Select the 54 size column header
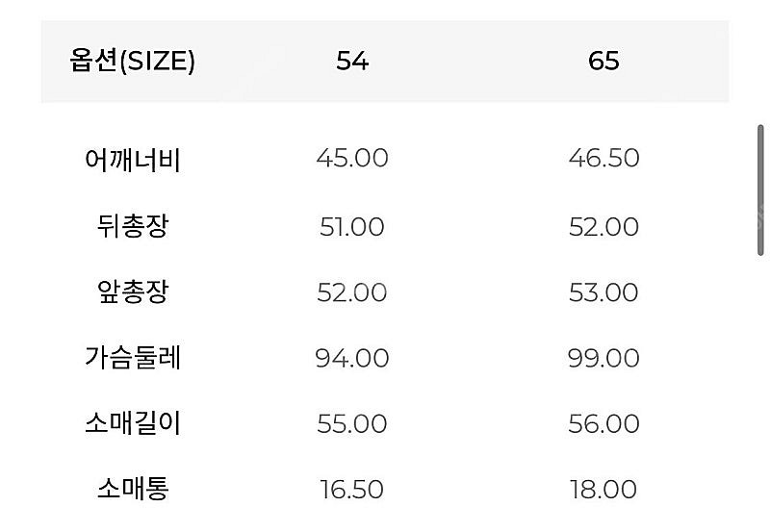 pos(352,61)
